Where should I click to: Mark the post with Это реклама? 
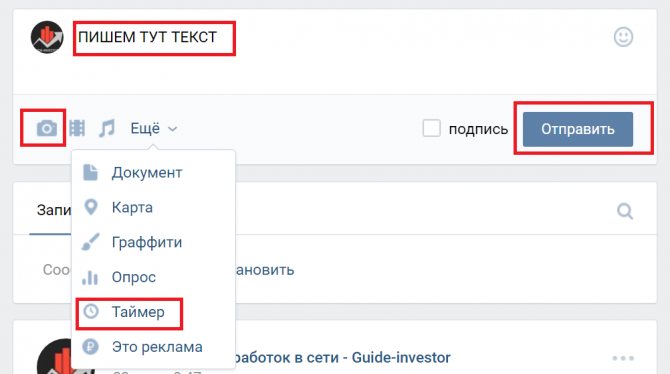pos(157,347)
